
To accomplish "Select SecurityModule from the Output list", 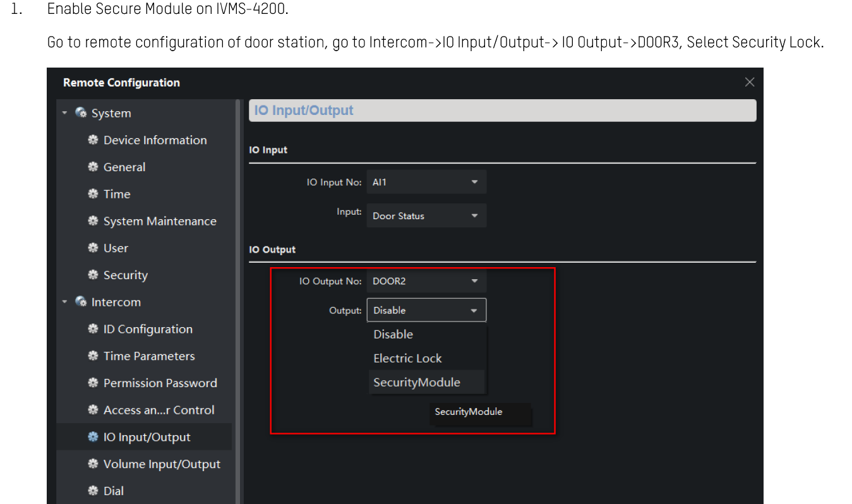I will [417, 382].
